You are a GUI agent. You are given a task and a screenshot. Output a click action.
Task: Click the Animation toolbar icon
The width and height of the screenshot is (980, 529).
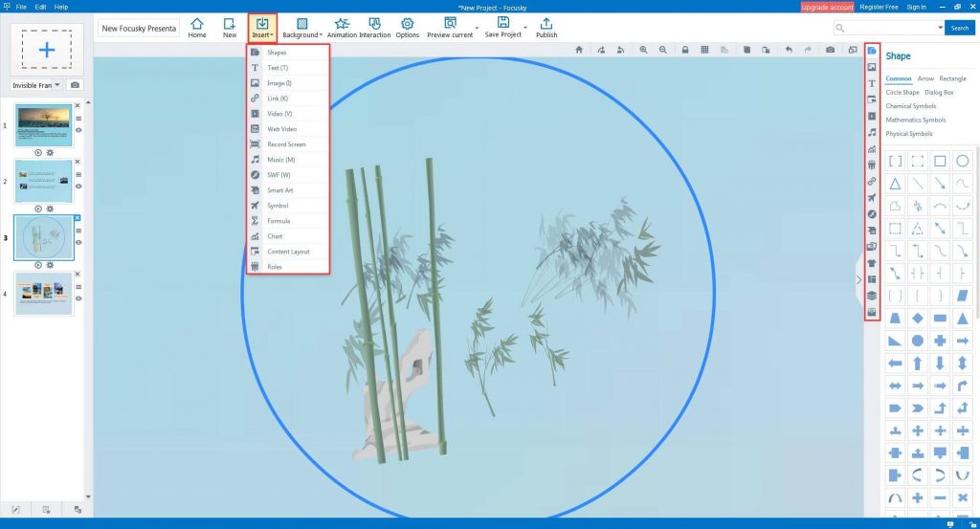[x=342, y=27]
